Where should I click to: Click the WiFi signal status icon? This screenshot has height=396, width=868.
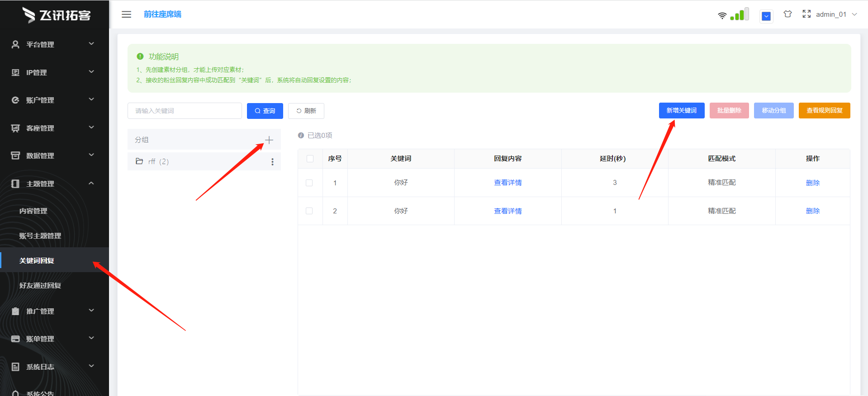(722, 16)
